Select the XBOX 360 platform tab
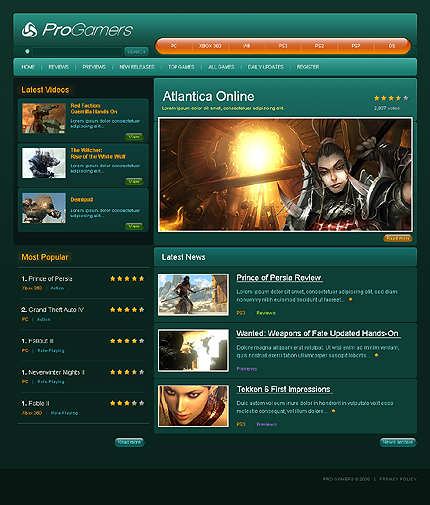This screenshot has height=505, width=430. 210,46
